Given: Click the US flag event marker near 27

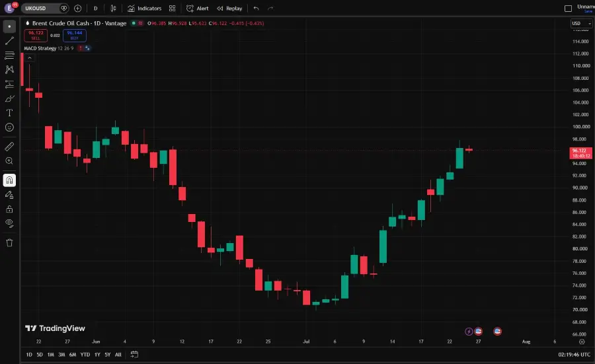Looking at the screenshot, I should click(x=478, y=332).
